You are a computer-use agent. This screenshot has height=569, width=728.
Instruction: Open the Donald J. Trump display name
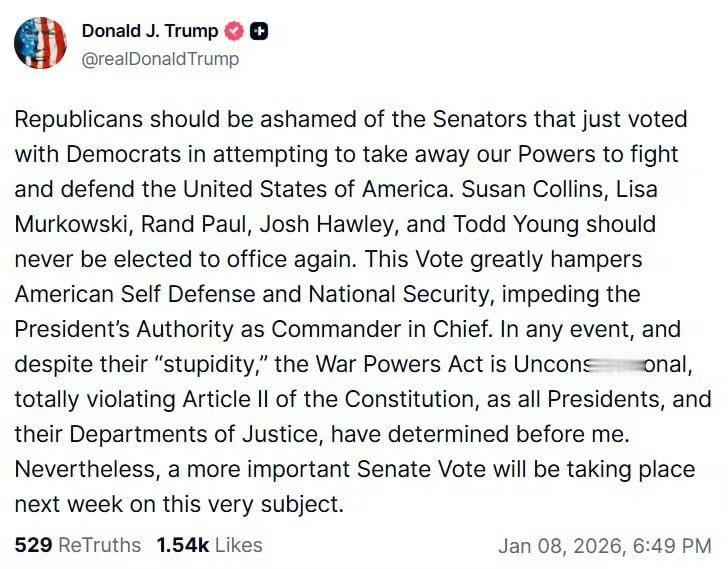click(x=150, y=31)
